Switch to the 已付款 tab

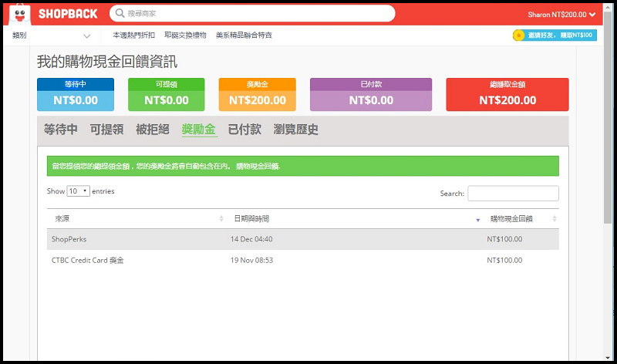pyautogui.click(x=244, y=129)
